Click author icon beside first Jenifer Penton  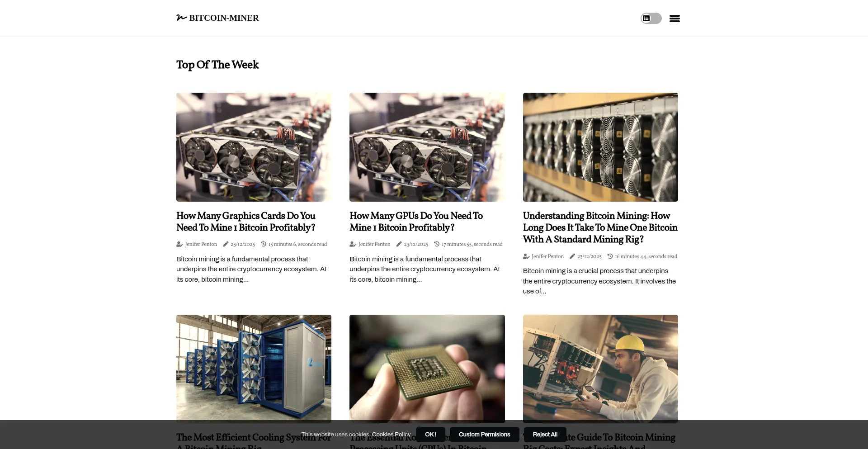(179, 244)
